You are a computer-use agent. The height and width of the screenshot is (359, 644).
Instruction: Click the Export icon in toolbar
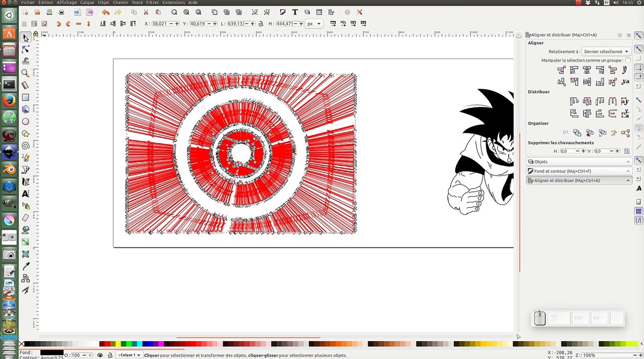[89, 12]
